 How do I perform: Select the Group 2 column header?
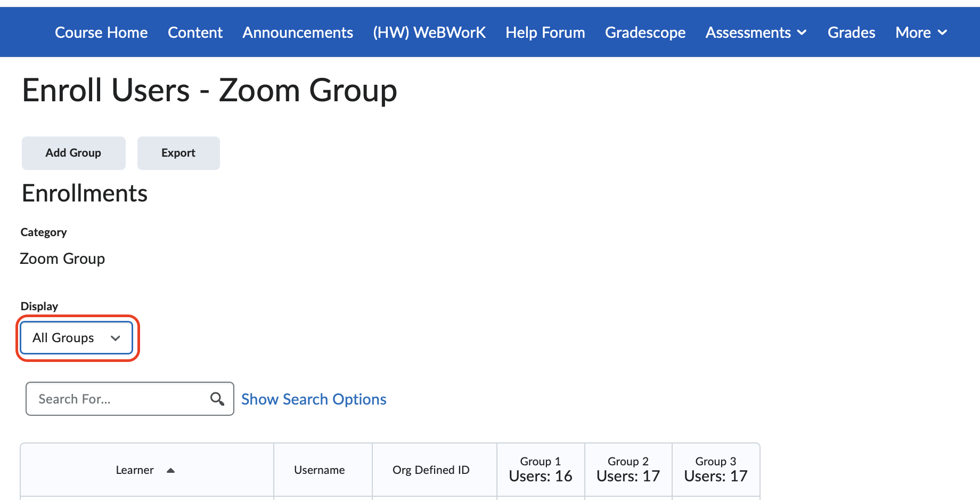tap(628, 470)
